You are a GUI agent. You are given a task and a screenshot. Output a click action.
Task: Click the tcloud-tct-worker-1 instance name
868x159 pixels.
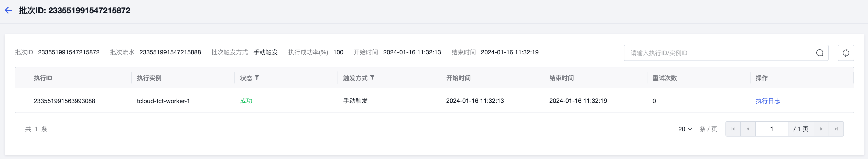pyautogui.click(x=163, y=101)
